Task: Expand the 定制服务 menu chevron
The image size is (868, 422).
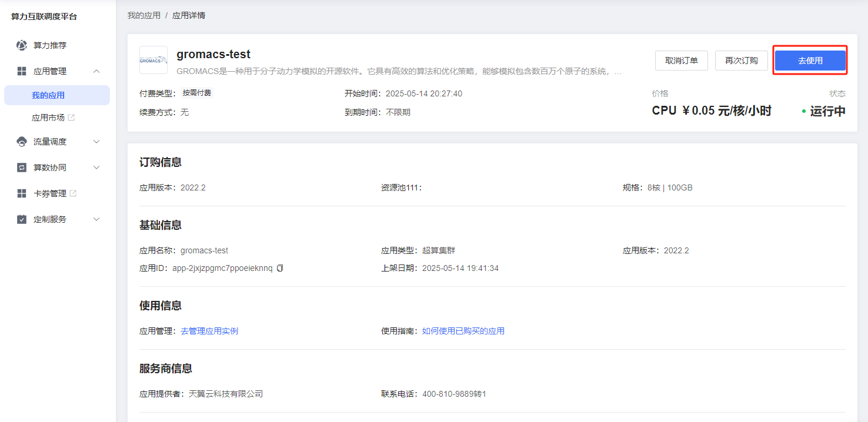Action: click(x=97, y=219)
